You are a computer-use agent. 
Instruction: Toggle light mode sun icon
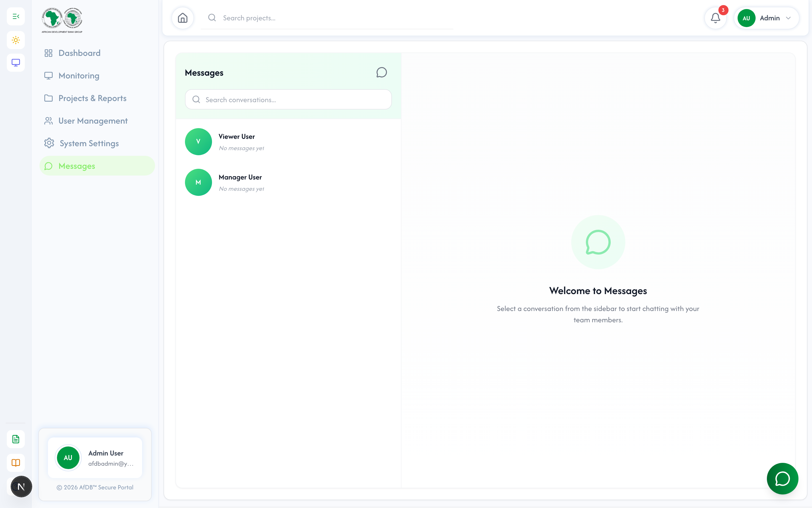pyautogui.click(x=16, y=40)
